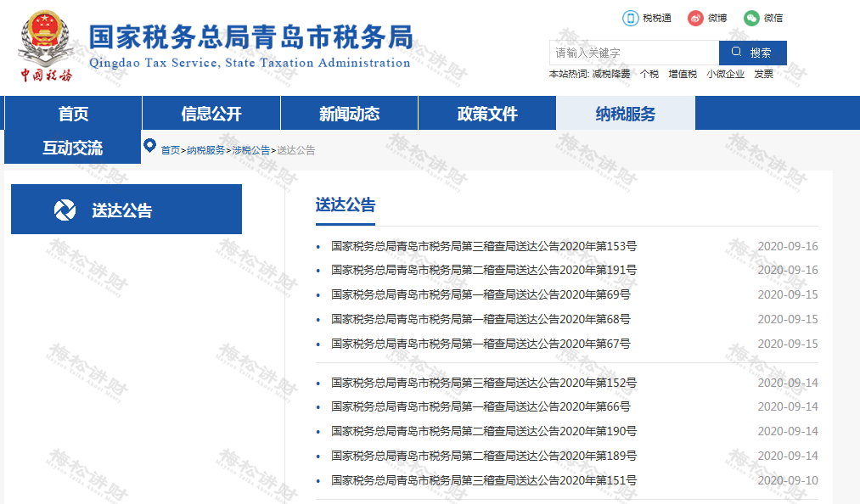Viewport: 860px width, 504px height.
Task: Open 第一稽查局送达公告2020年第69号
Action: (x=481, y=294)
